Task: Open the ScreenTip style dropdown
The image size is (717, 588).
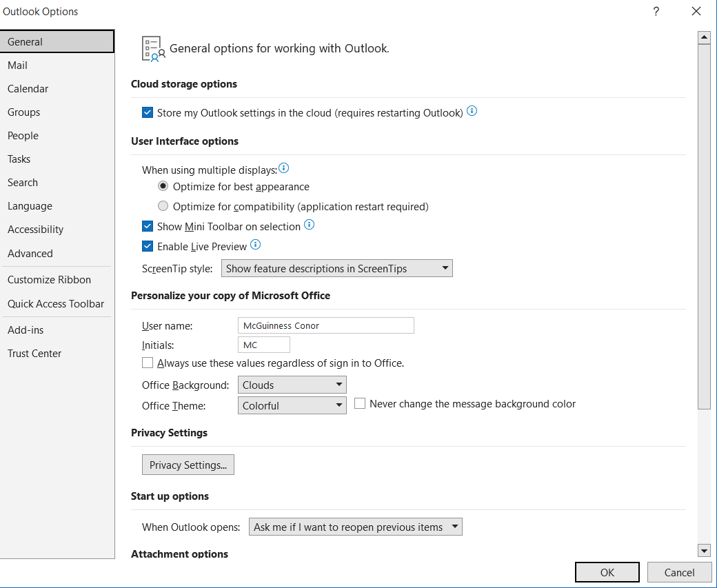Action: (337, 268)
